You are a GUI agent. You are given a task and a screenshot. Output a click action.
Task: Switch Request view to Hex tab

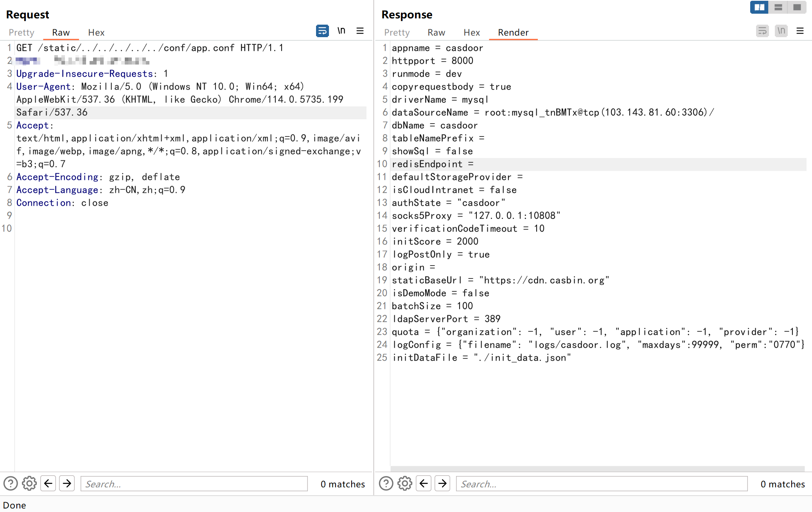(x=96, y=32)
